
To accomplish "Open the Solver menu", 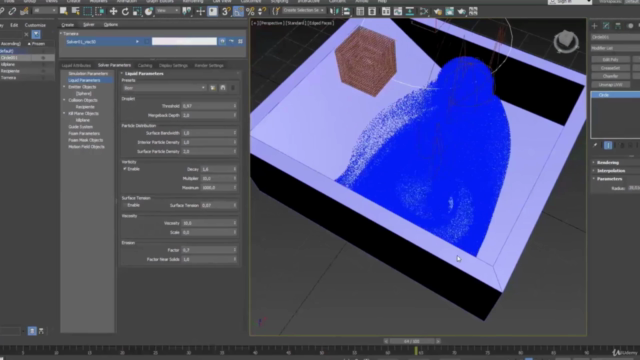I will (89, 24).
